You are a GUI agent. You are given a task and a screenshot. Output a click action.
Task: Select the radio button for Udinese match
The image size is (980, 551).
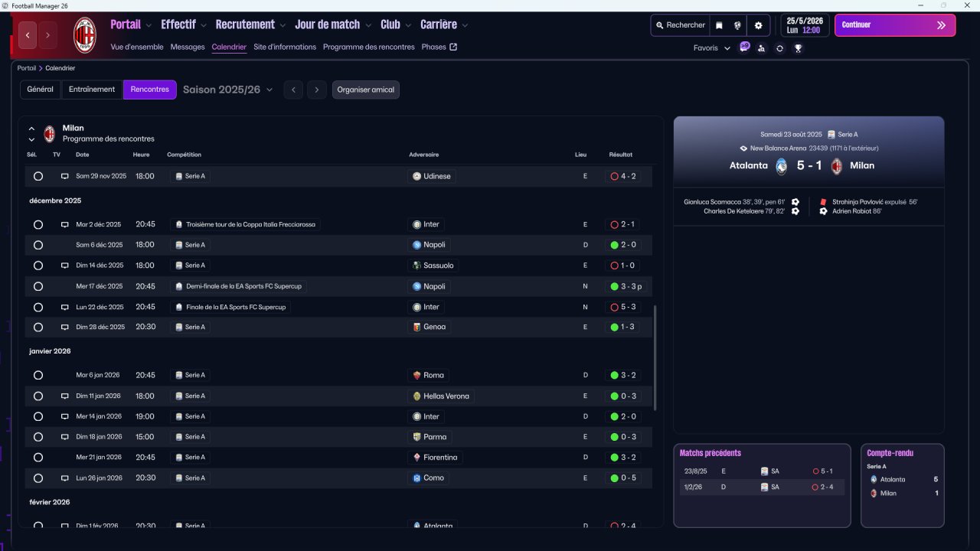pos(38,176)
